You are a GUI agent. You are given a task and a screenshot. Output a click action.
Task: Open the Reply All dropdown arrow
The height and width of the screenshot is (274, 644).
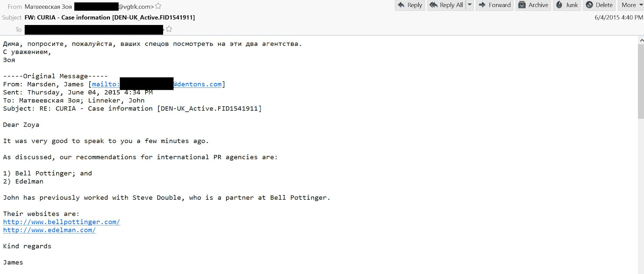click(469, 5)
